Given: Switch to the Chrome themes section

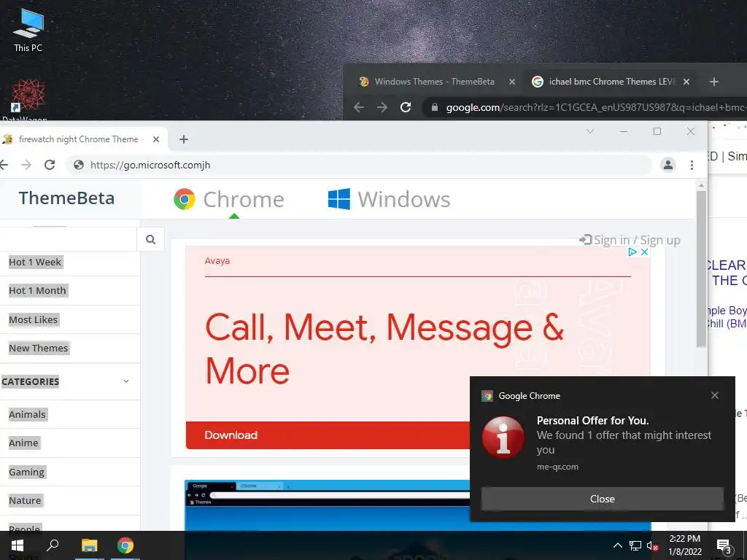Looking at the screenshot, I should (x=228, y=199).
